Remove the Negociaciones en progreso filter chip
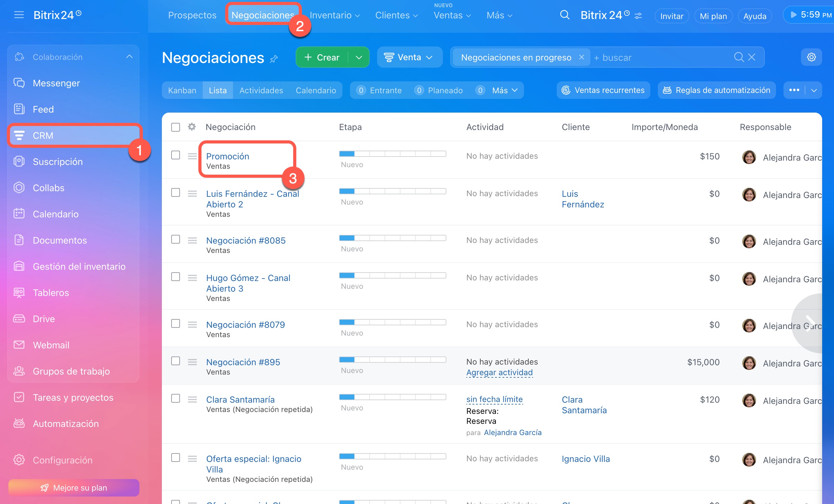 point(581,57)
